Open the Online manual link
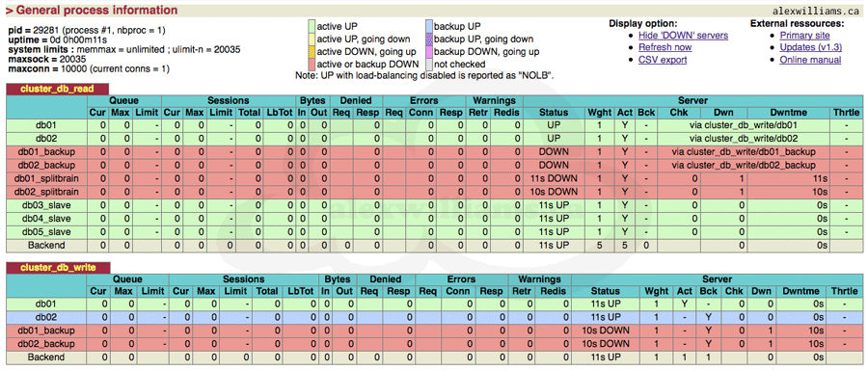 [810, 60]
